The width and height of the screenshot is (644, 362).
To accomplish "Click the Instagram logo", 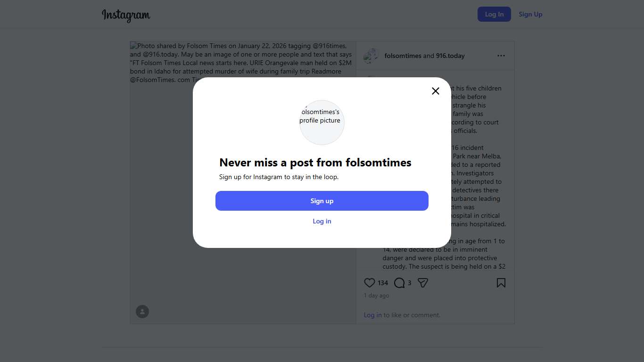I will 126,15.
